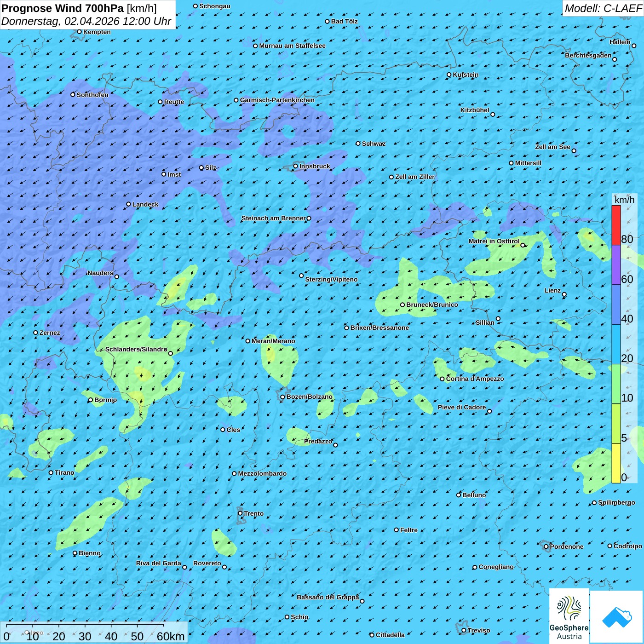This screenshot has height=644, width=644.
Task: Click the 'Riva del Garda' label
Action: (x=159, y=563)
